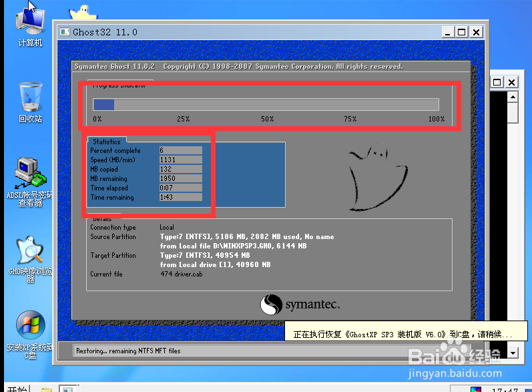Viewport: 532px width, 392px height.
Task: Click the Statistics group label
Action: coord(107,142)
